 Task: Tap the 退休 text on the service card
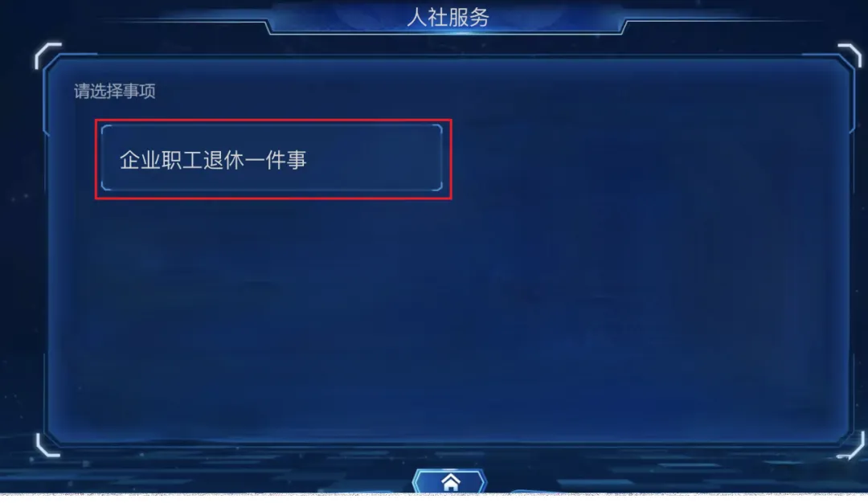click(223, 160)
